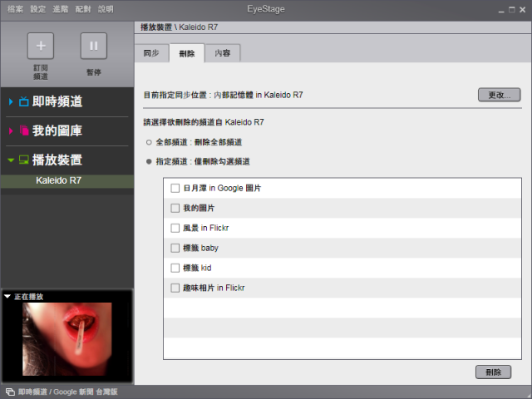Open the 設定 menu
Screen dimensions: 532x399
[37, 9]
